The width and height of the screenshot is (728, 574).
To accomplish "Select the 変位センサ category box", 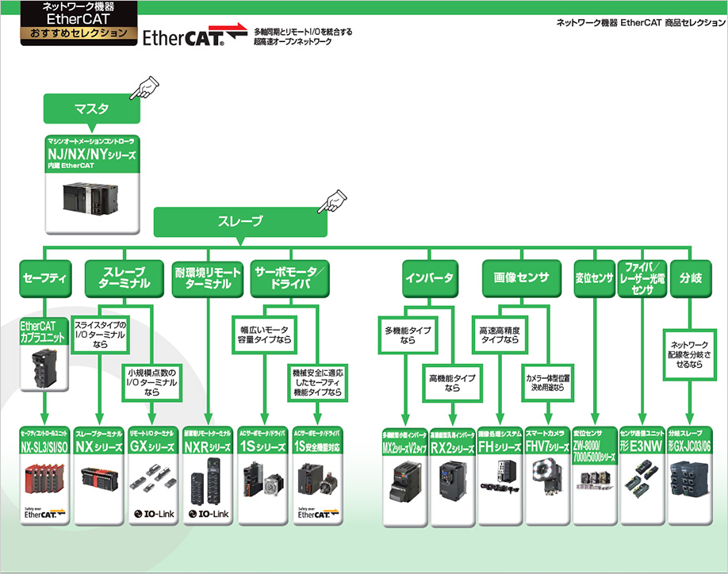I will pyautogui.click(x=594, y=278).
